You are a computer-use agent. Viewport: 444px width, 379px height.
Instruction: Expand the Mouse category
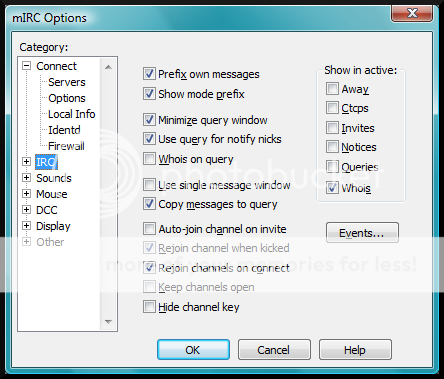point(26,194)
